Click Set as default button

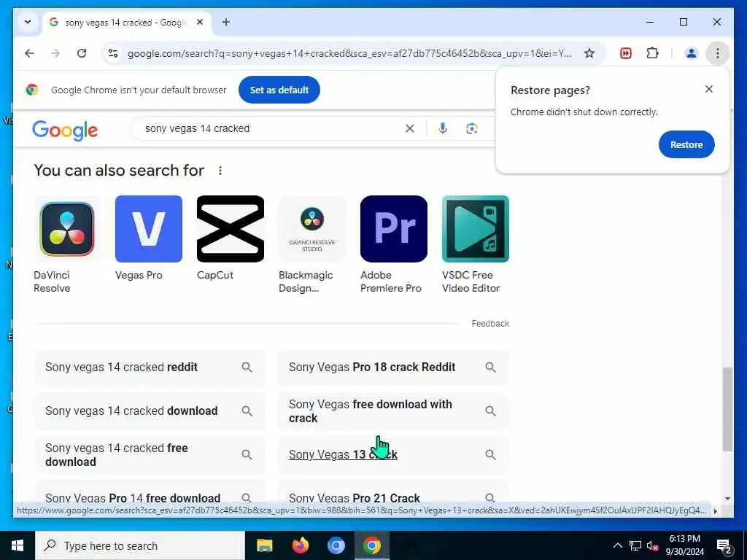pyautogui.click(x=279, y=90)
